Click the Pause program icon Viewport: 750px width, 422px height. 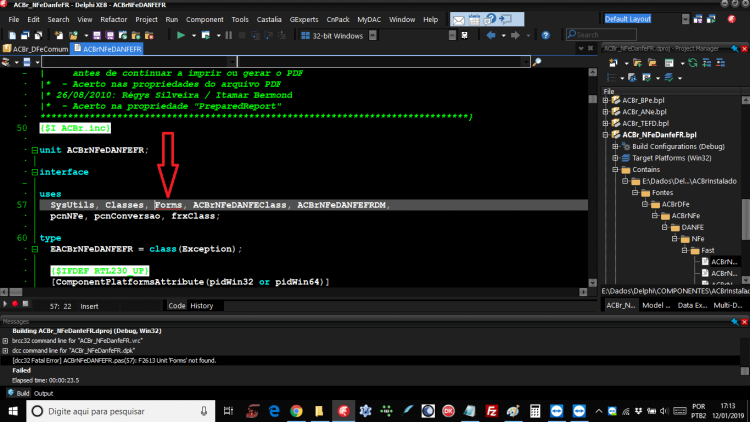(x=229, y=35)
